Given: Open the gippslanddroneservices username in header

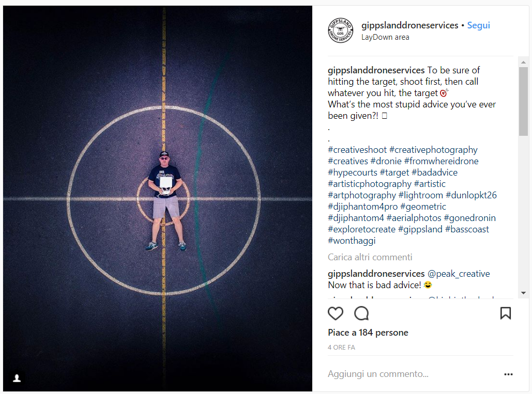Looking at the screenshot, I should tap(410, 25).
